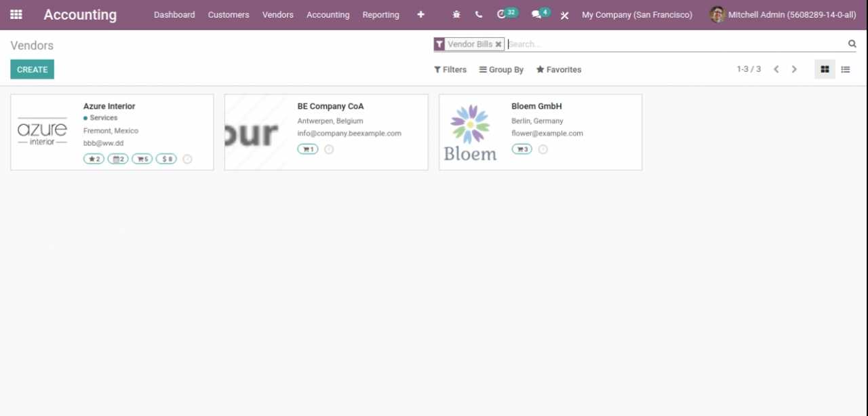Image resolution: width=868 pixels, height=416 pixels.
Task: Switch to the Reporting menu
Action: coord(380,14)
